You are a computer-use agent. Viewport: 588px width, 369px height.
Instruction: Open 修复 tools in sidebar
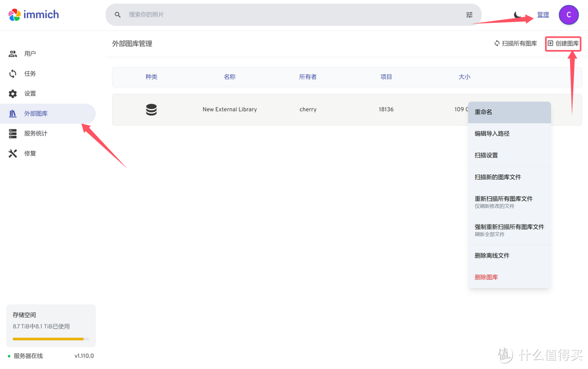13,154
